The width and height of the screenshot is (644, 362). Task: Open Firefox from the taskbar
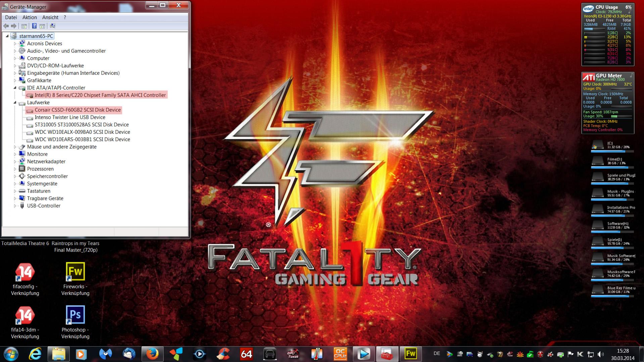coord(152,354)
